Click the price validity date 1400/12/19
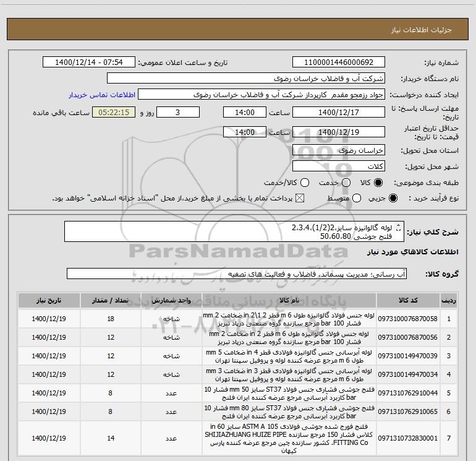The width and height of the screenshot is (476, 461). coord(339,132)
